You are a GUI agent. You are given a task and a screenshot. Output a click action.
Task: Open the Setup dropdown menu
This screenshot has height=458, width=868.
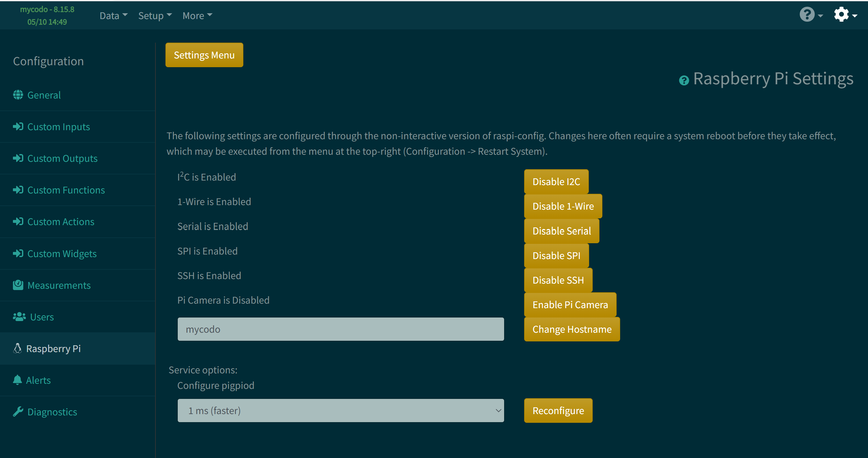155,16
